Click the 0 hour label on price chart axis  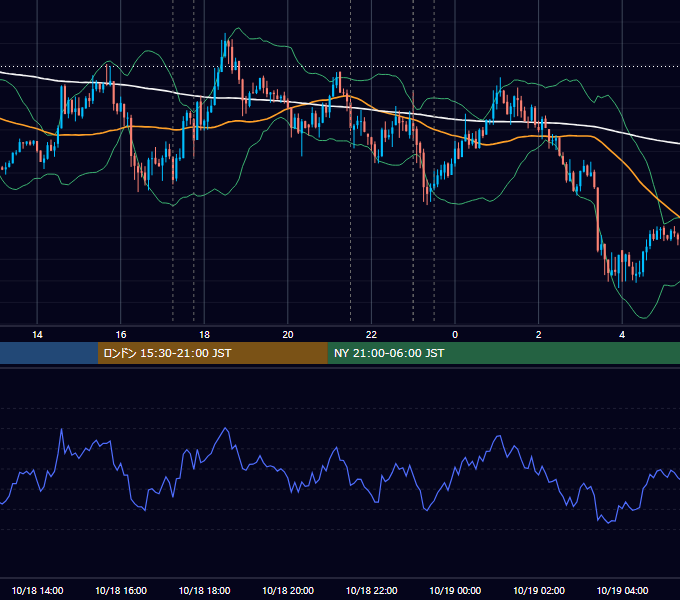pyautogui.click(x=455, y=335)
